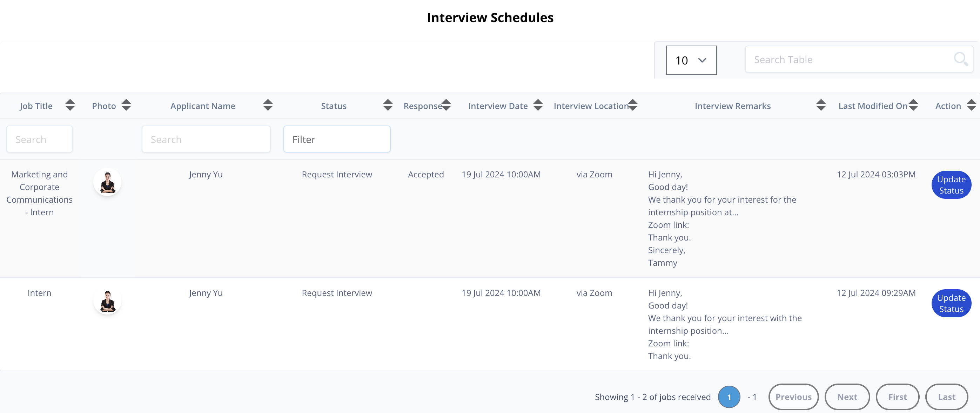Click the Interview Schedules heading
The height and width of the screenshot is (413, 980).
click(x=490, y=18)
